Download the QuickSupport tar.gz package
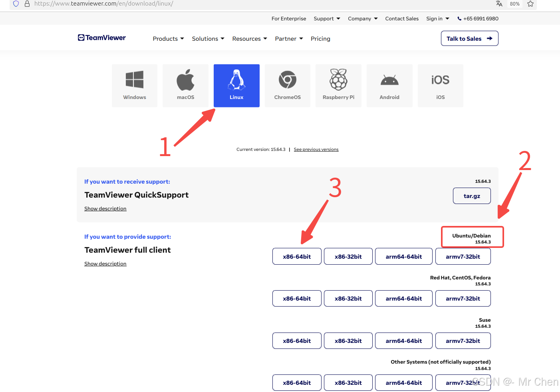Image resolution: width=560 pixels, height=392 pixels. click(x=472, y=196)
